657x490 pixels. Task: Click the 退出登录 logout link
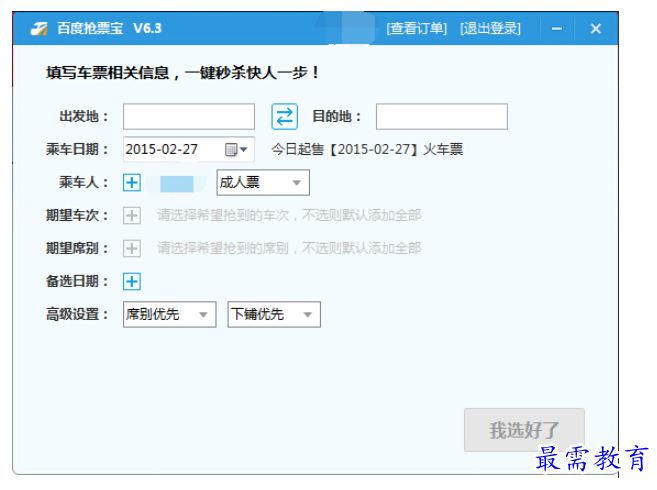(490, 29)
